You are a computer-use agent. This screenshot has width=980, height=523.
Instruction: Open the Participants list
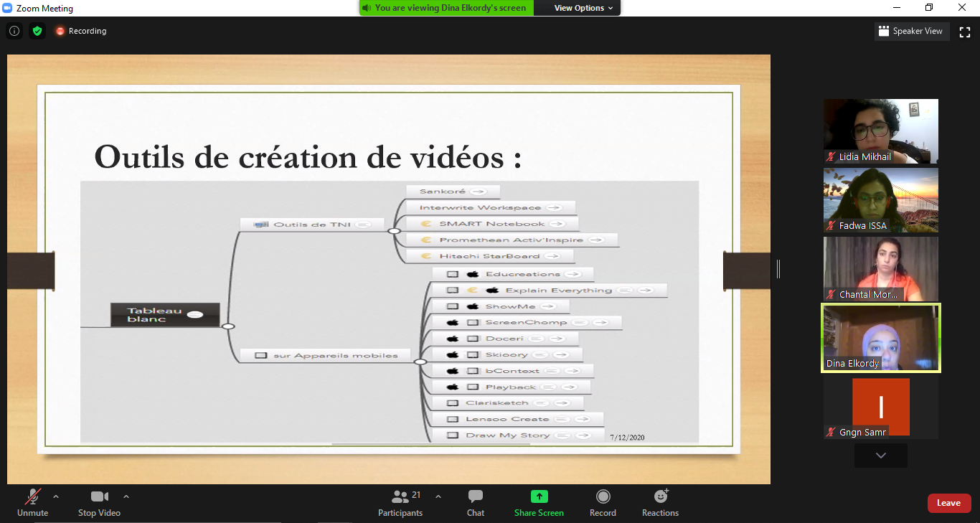[400, 503]
